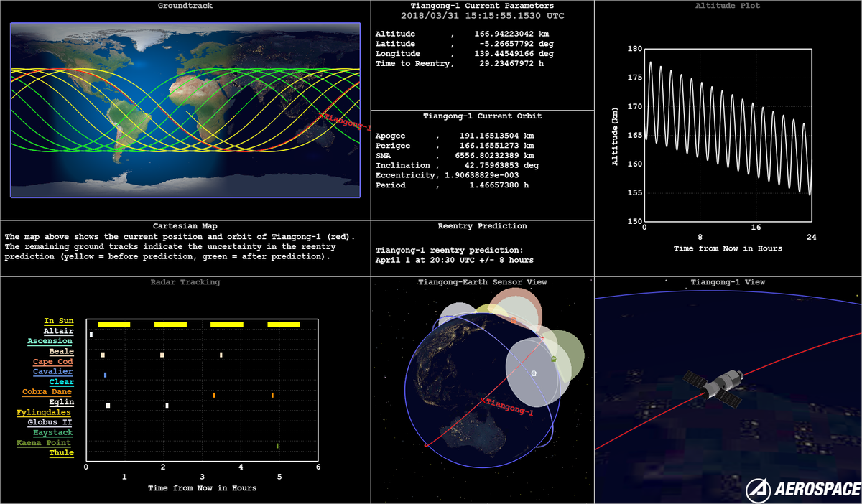The height and width of the screenshot is (504, 862).
Task: Open the Cobra Dane radar label
Action: (x=48, y=392)
